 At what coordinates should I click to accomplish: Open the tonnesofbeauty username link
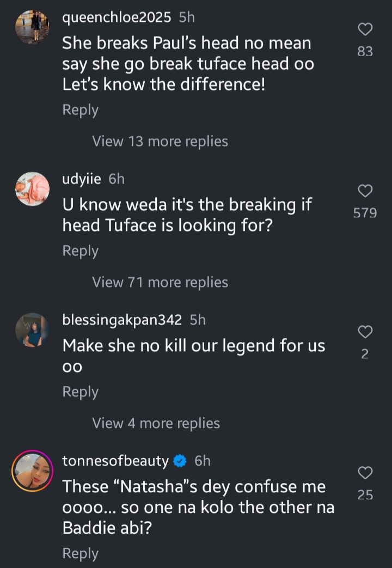[115, 461]
